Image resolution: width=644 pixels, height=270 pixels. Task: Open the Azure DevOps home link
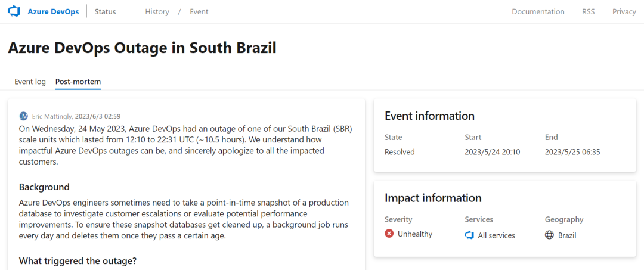click(x=54, y=11)
